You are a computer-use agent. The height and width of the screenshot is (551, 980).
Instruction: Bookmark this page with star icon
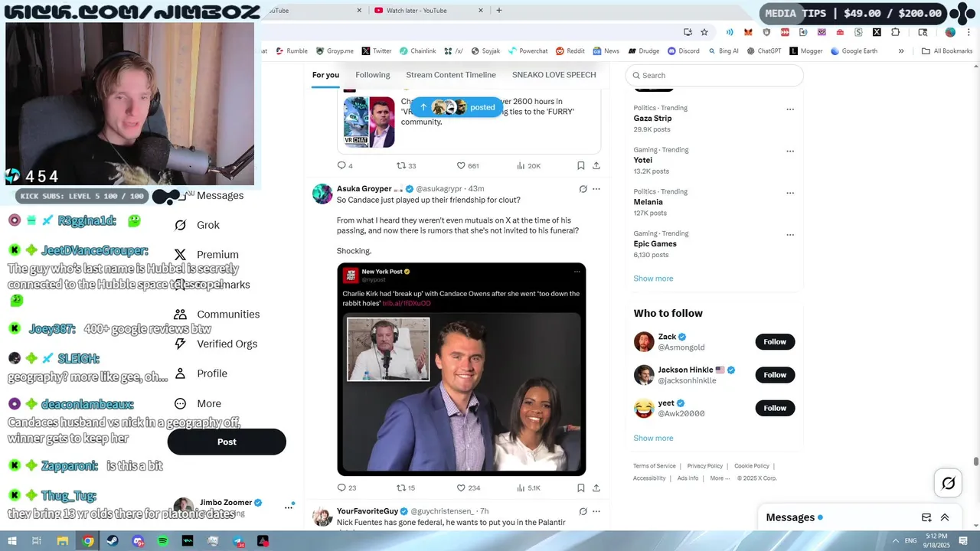click(x=704, y=32)
